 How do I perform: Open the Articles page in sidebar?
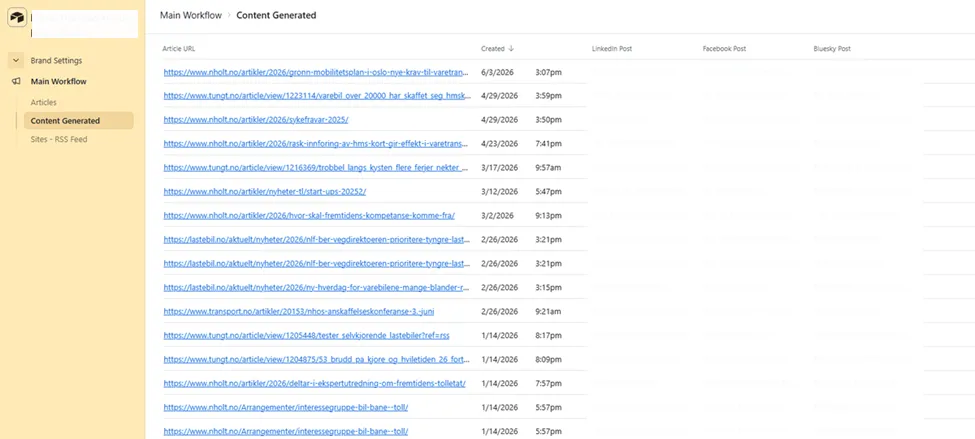tap(44, 102)
